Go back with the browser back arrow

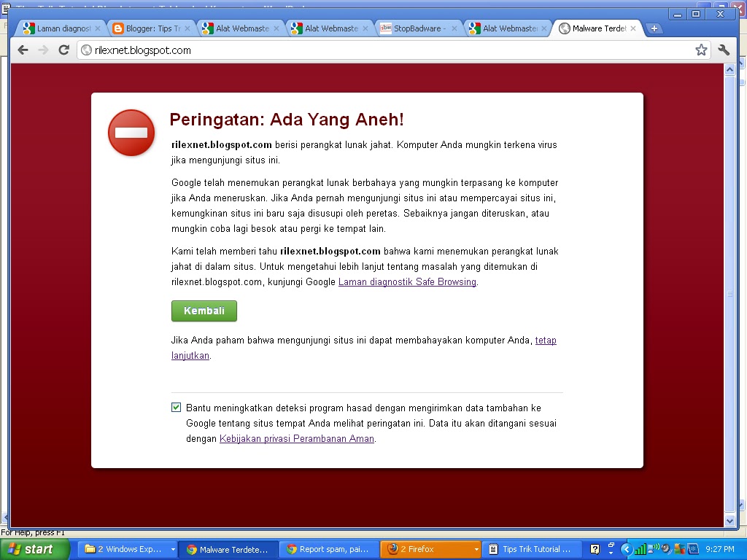pyautogui.click(x=23, y=50)
